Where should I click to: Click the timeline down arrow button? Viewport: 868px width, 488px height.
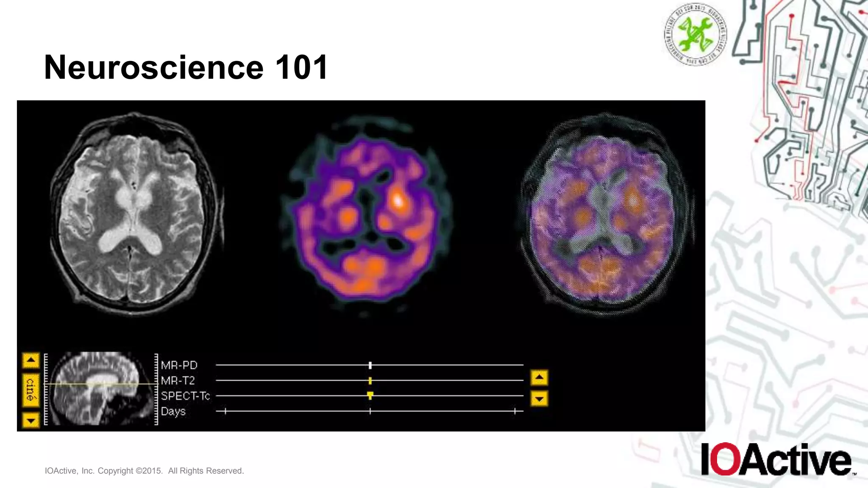pos(539,399)
